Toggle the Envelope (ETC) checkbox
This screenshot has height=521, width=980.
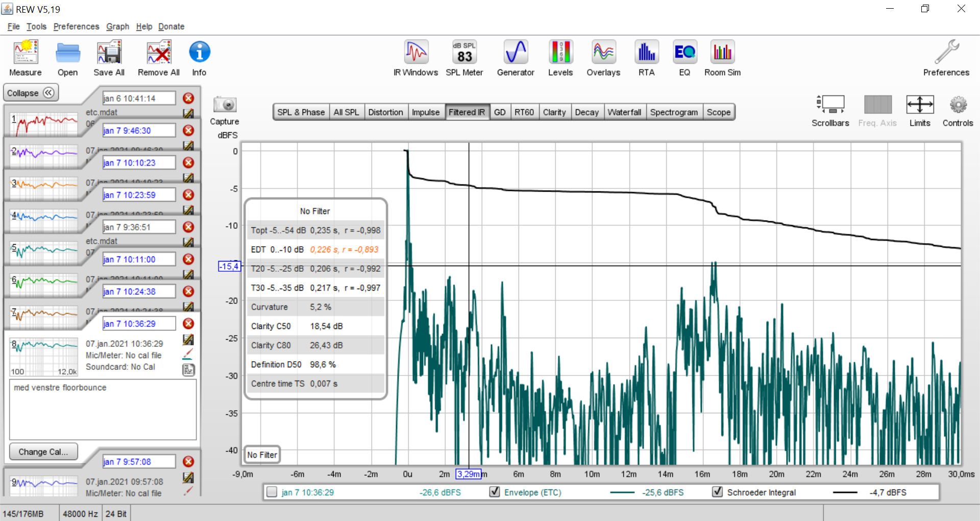pos(494,492)
